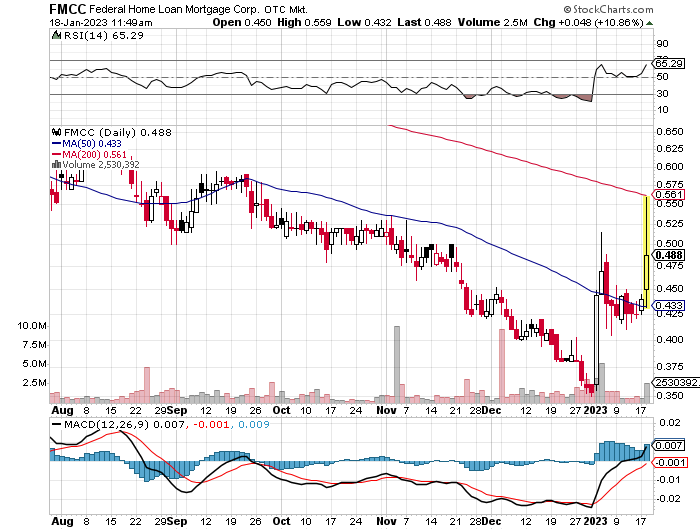Image resolution: width=700 pixels, height=530 pixels.
Task: Click the 'High 0.559' value
Action: pyautogui.click(x=304, y=22)
